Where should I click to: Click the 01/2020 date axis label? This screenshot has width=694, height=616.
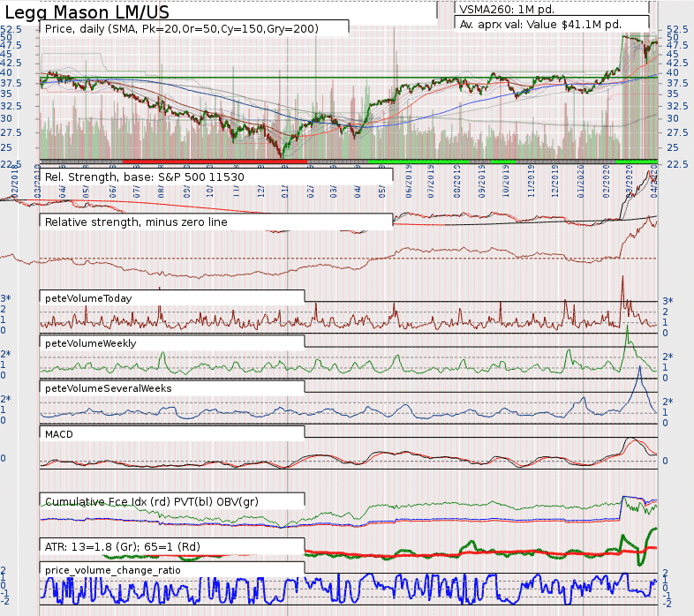pyautogui.click(x=581, y=182)
